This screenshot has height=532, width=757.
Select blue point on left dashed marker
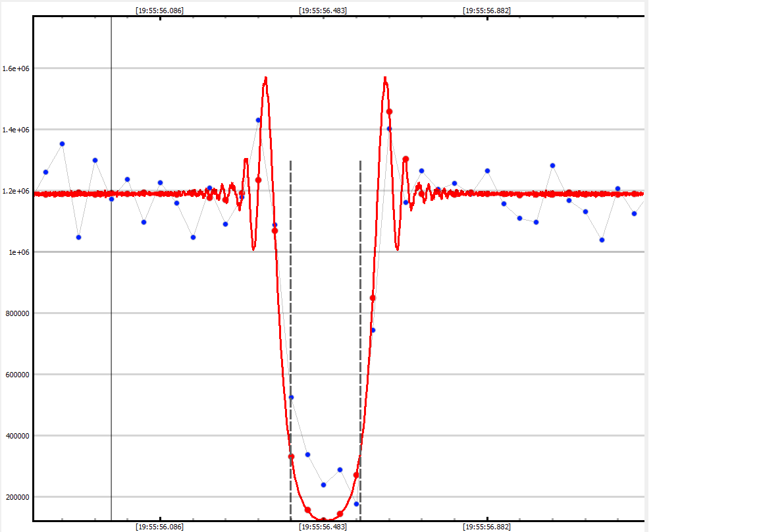tap(291, 397)
